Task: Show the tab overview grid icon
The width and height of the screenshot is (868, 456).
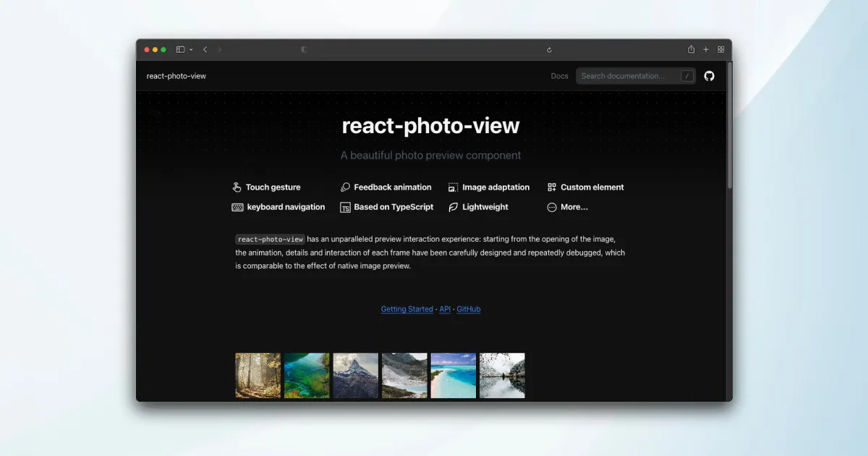Action: tap(720, 49)
